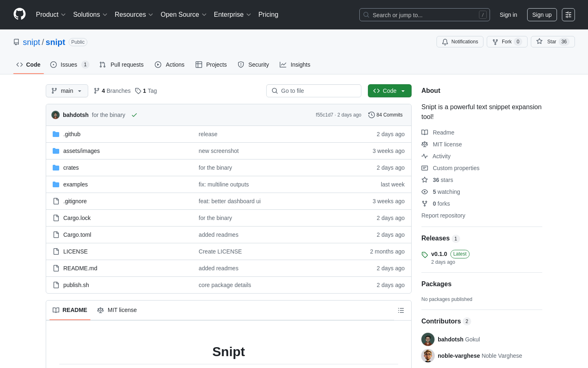Expand the Product menu

(x=51, y=15)
